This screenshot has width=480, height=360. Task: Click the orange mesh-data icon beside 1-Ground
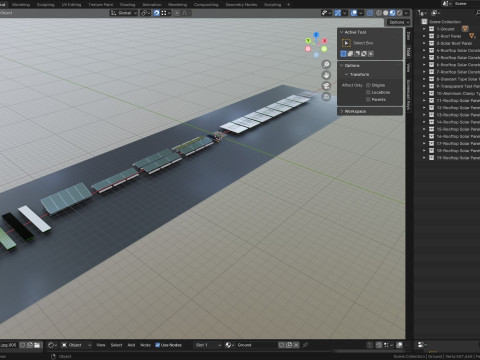[x=465, y=29]
